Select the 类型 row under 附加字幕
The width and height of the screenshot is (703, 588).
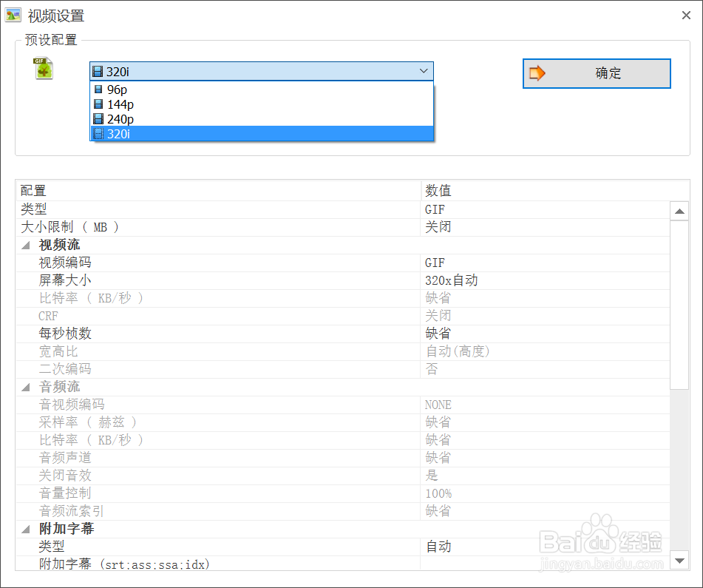tap(343, 547)
